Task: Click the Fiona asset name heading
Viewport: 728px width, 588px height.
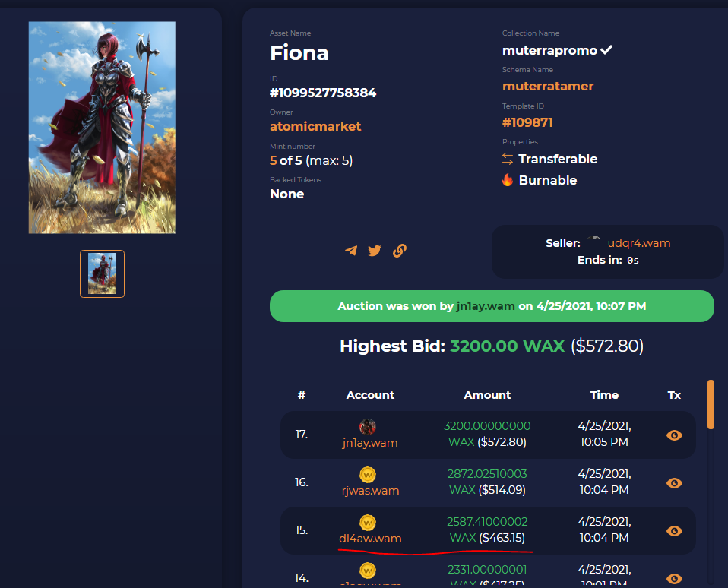Action: click(x=299, y=53)
